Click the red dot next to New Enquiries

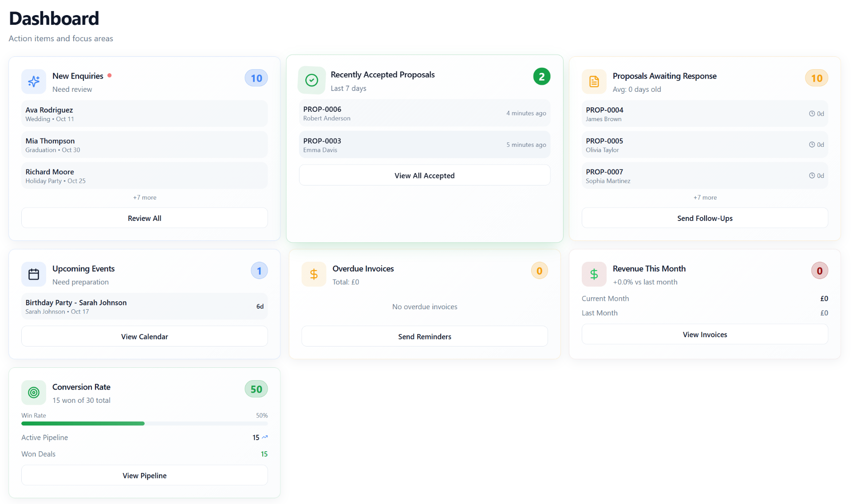[110, 75]
